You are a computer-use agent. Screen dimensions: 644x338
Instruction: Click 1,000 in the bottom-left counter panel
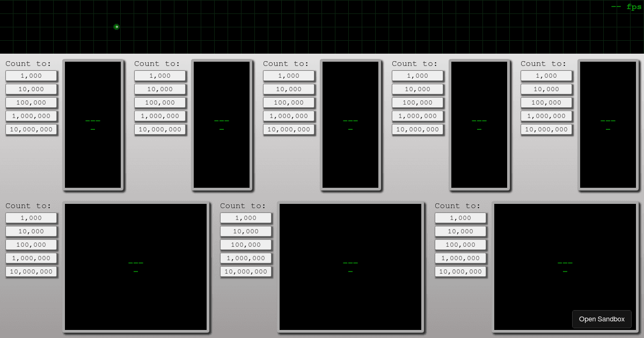(x=31, y=218)
